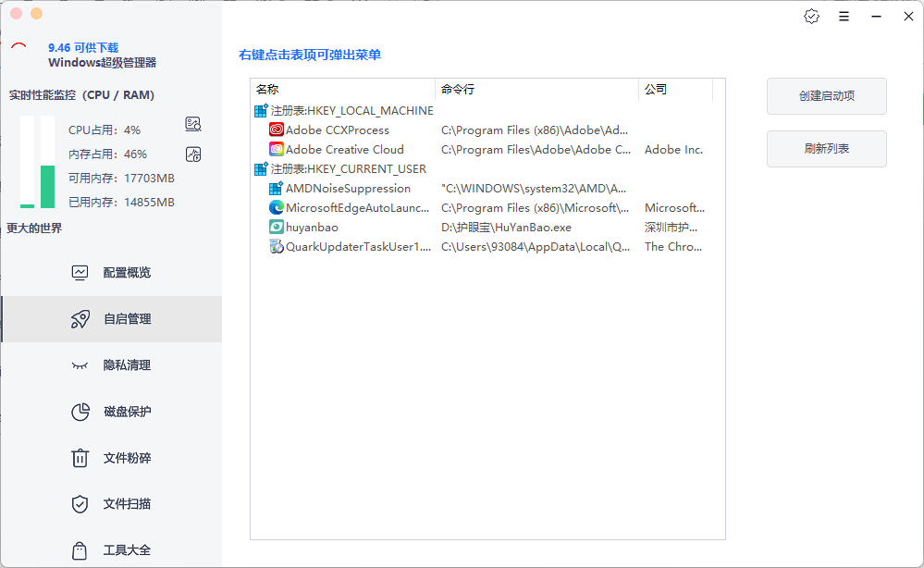Screen dimensions: 924x568
Task: Click the 创建启动项 button
Action: pyautogui.click(x=826, y=96)
